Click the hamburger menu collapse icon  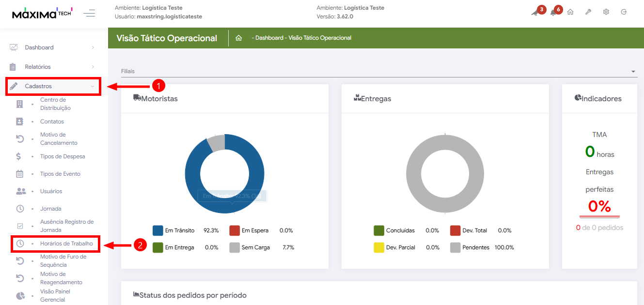pyautogui.click(x=89, y=14)
